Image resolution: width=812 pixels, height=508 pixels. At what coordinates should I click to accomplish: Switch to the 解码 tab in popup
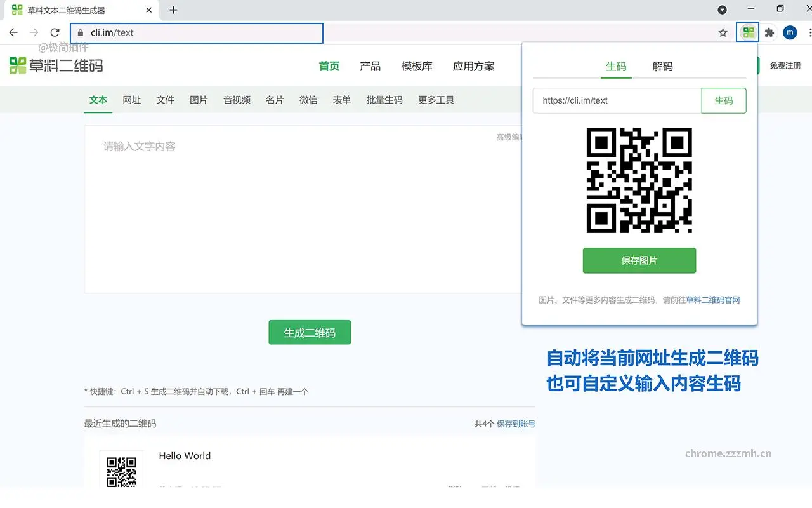(x=662, y=65)
